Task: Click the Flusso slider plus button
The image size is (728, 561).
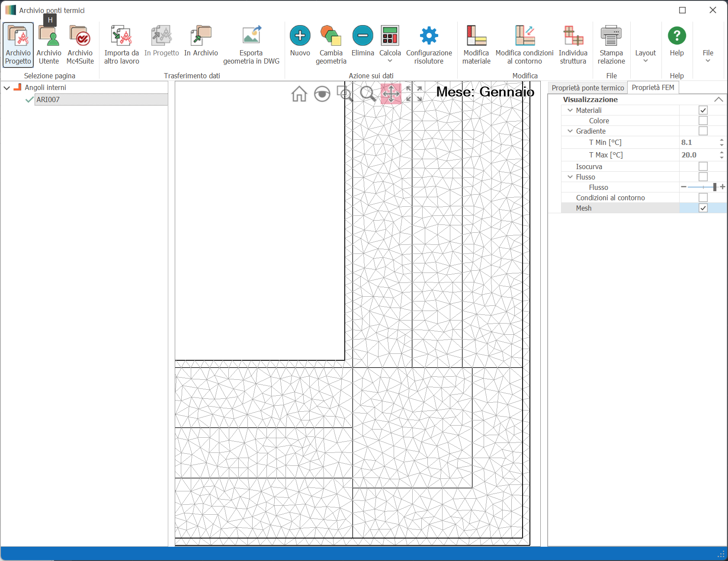Action: point(722,187)
